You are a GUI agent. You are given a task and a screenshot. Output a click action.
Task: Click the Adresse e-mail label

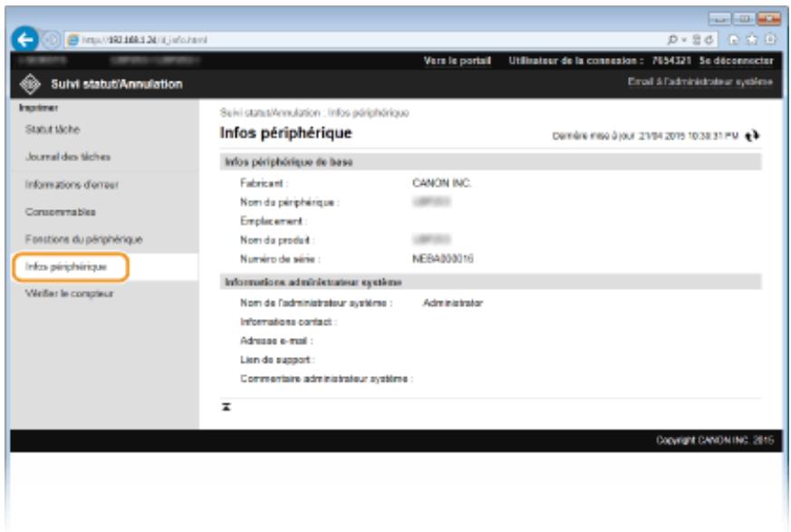click(x=276, y=341)
